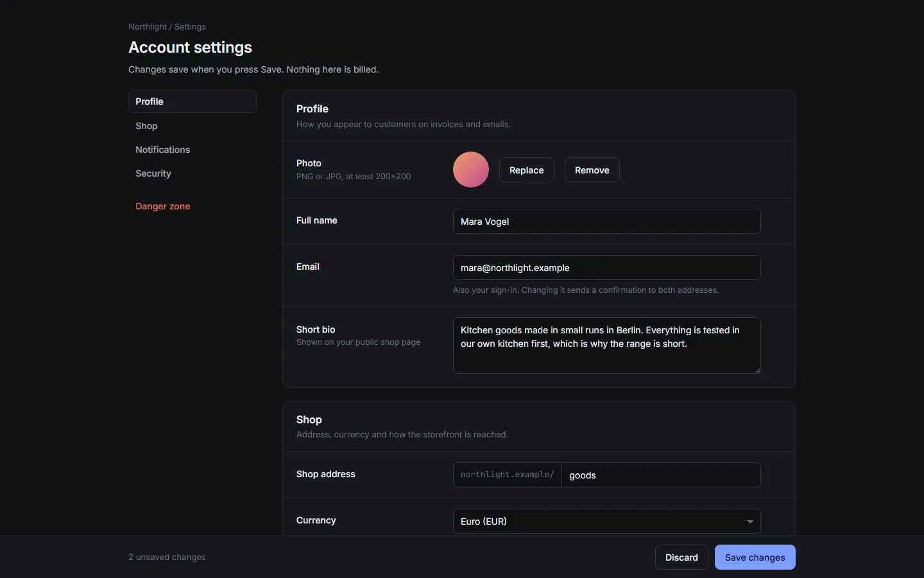Click the 'Currency' field label

tap(316, 520)
